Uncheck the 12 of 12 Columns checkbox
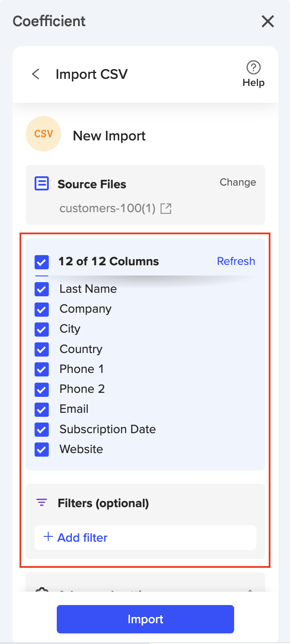Viewport: 290px width, 644px height. click(x=41, y=262)
